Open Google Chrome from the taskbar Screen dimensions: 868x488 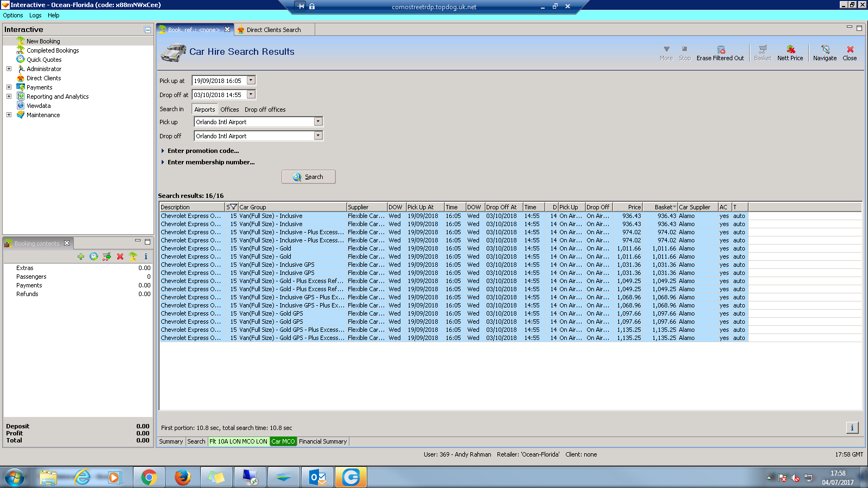tap(149, 477)
